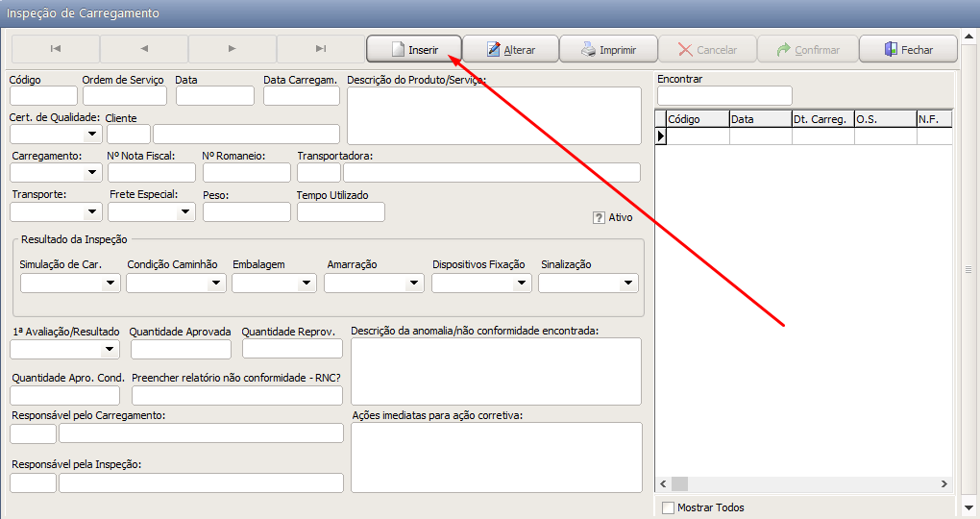The height and width of the screenshot is (519, 980).
Task: Click grid horizontal scrollbar right arrow
Action: point(944,484)
